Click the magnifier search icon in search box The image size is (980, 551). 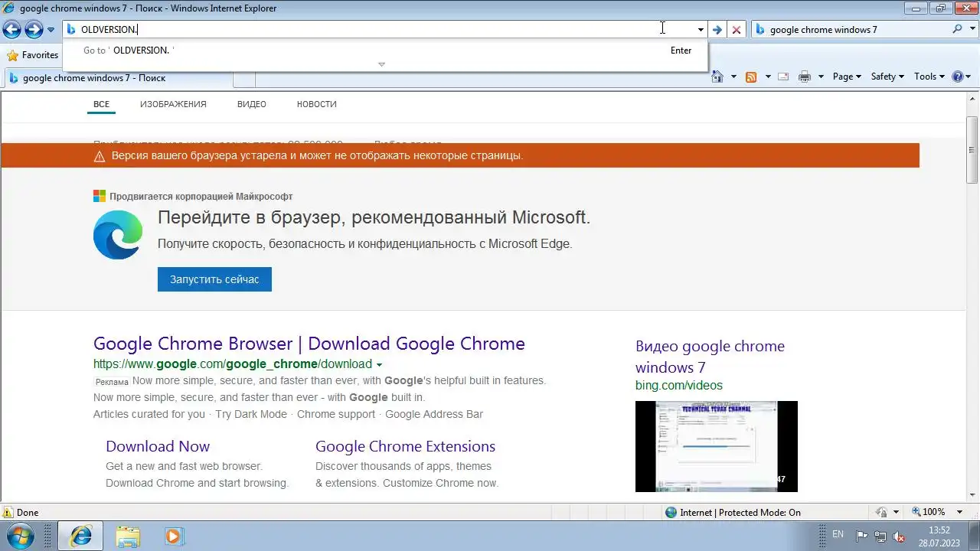[957, 29]
